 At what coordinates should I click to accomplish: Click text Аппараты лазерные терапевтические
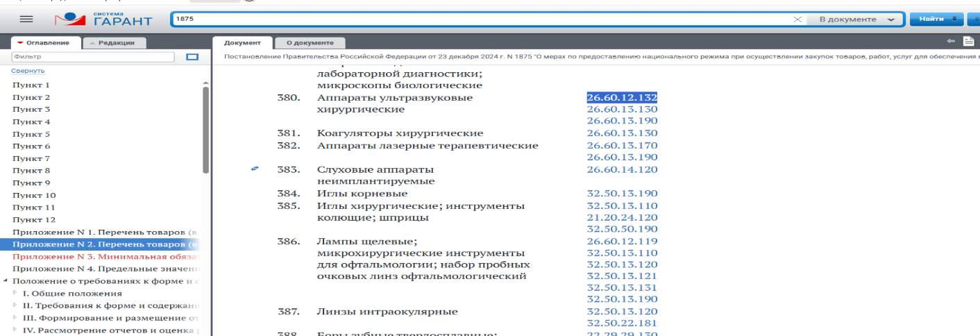[428, 146]
